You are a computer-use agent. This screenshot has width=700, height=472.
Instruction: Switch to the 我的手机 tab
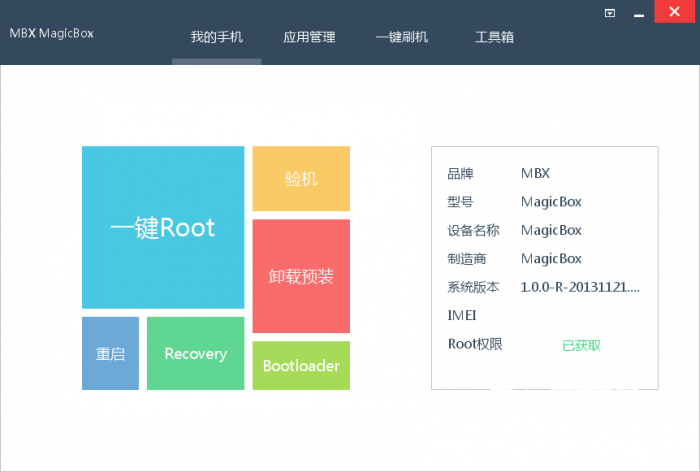coord(217,37)
